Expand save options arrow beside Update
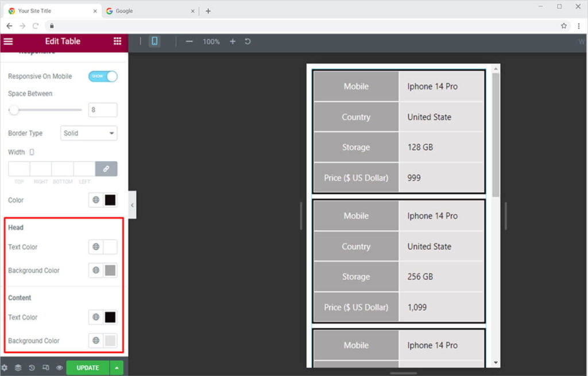588x376 pixels. tap(117, 367)
